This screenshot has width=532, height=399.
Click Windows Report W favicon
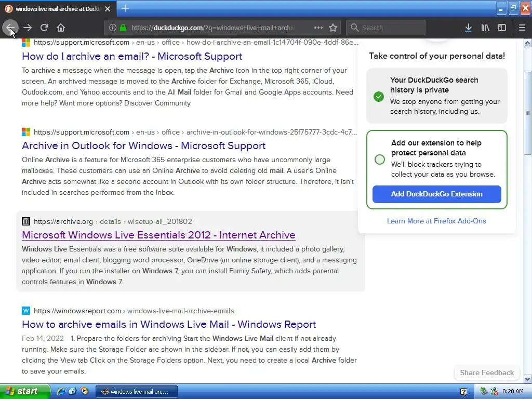(x=26, y=311)
